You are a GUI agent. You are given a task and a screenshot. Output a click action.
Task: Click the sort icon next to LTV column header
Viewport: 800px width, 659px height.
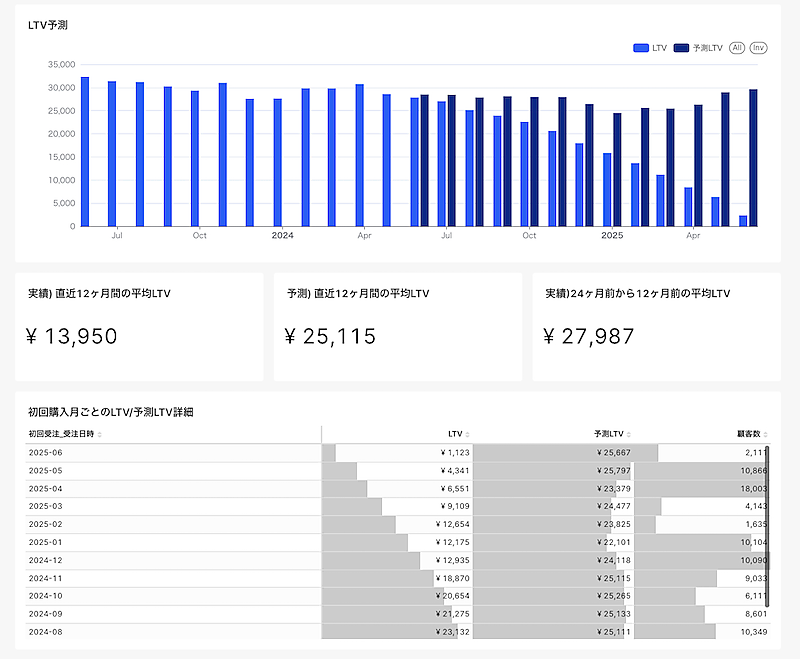point(468,434)
